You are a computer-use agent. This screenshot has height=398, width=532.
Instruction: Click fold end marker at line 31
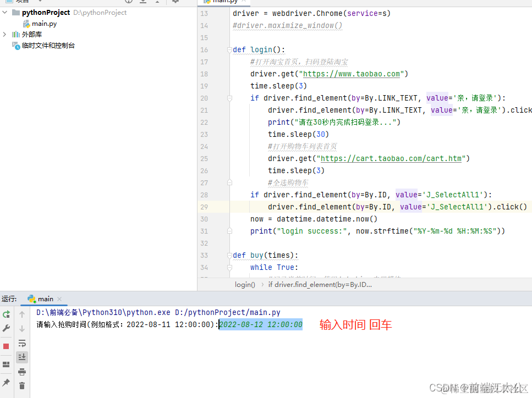(x=229, y=231)
